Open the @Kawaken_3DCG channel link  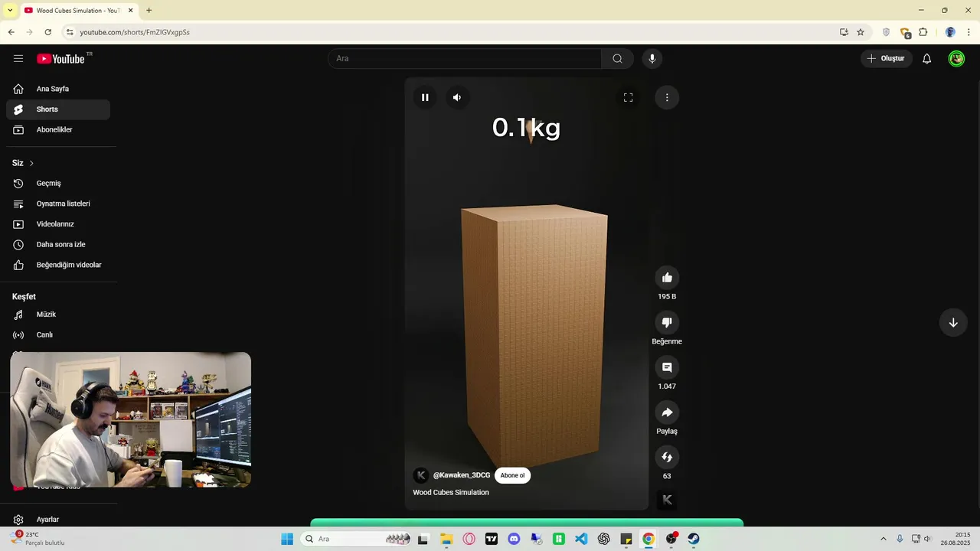pyautogui.click(x=462, y=475)
